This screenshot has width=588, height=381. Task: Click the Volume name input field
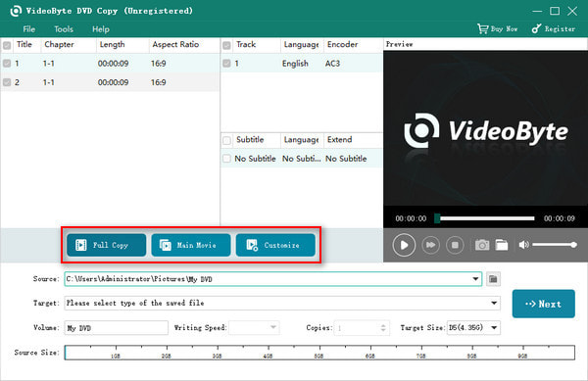point(117,328)
